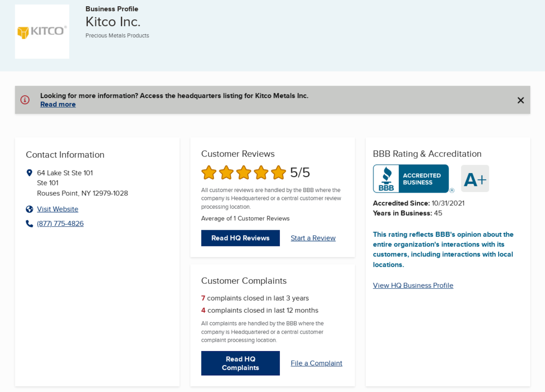
Task: Click the BBB Accredited Business seal
Action: tap(411, 179)
